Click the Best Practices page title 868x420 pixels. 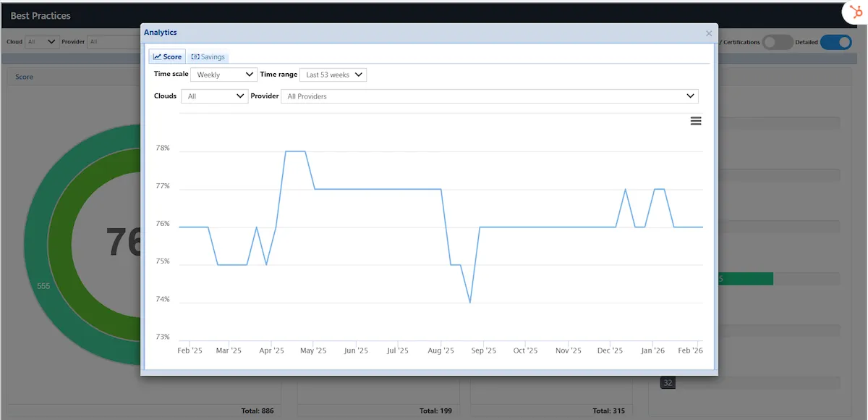click(x=41, y=15)
